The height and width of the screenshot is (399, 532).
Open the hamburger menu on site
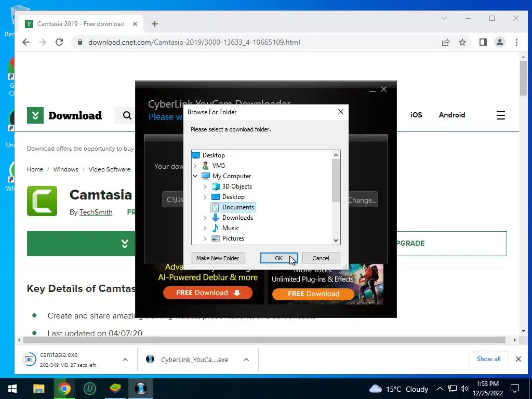coord(501,115)
